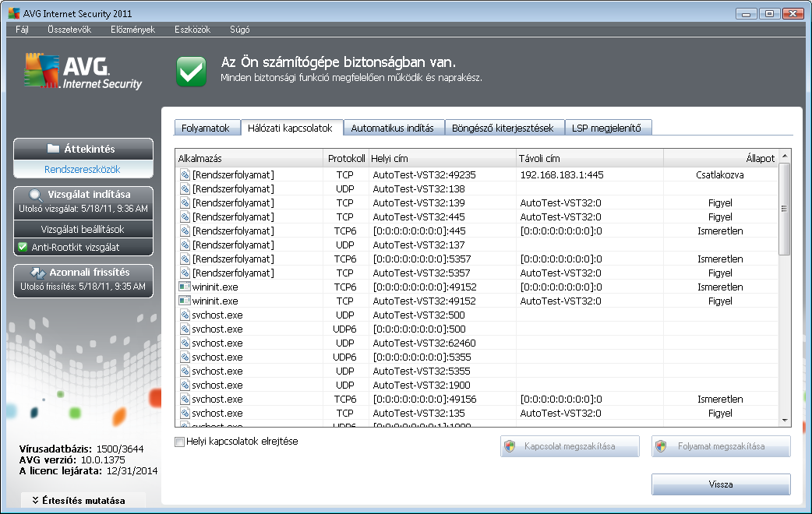Open the Előzmények menu
This screenshot has width=812, height=514.
[132, 30]
